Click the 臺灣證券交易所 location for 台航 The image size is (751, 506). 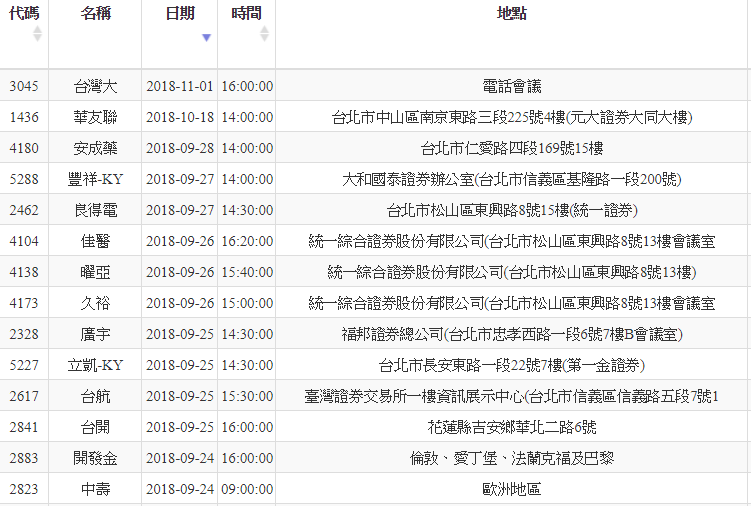pos(512,396)
